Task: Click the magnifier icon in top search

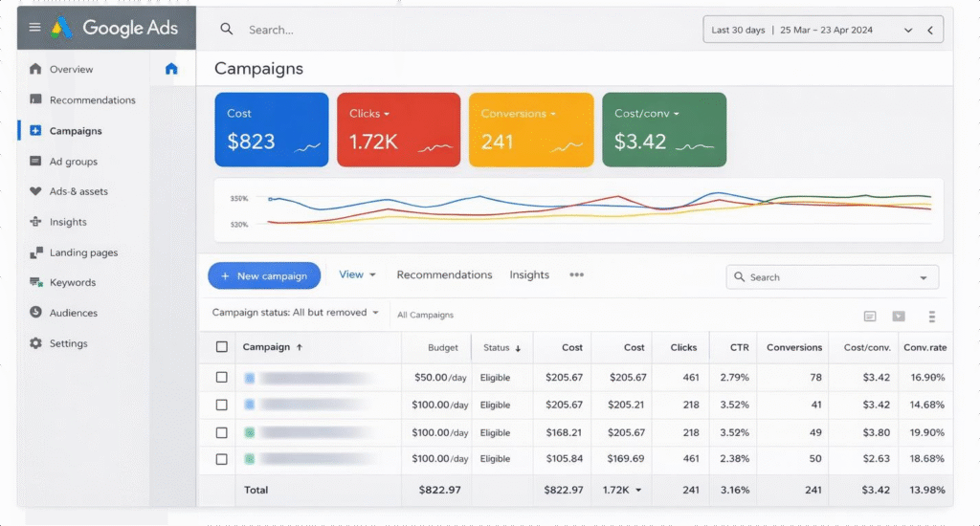Action: pos(227,30)
